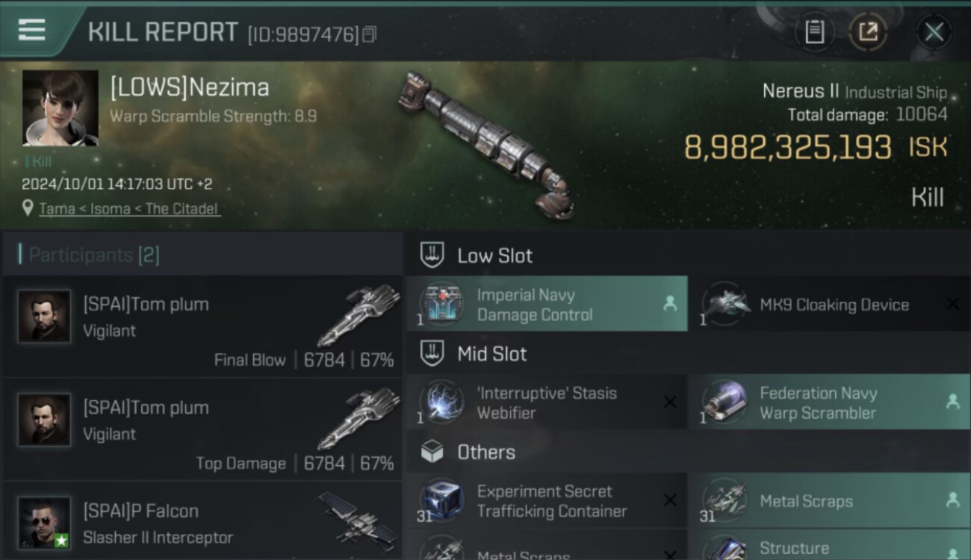The image size is (971, 560).
Task: Close the kill report window
Action: (x=934, y=32)
